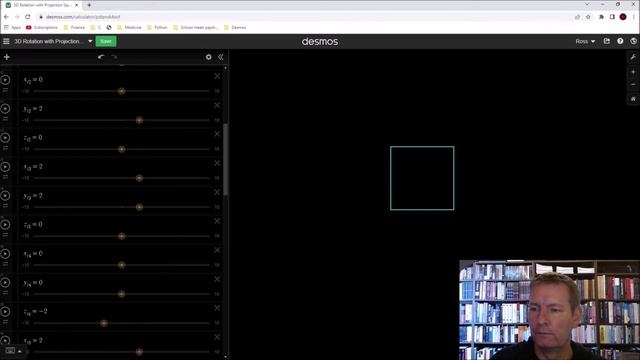Open the School meals payment bookmark

(196, 27)
